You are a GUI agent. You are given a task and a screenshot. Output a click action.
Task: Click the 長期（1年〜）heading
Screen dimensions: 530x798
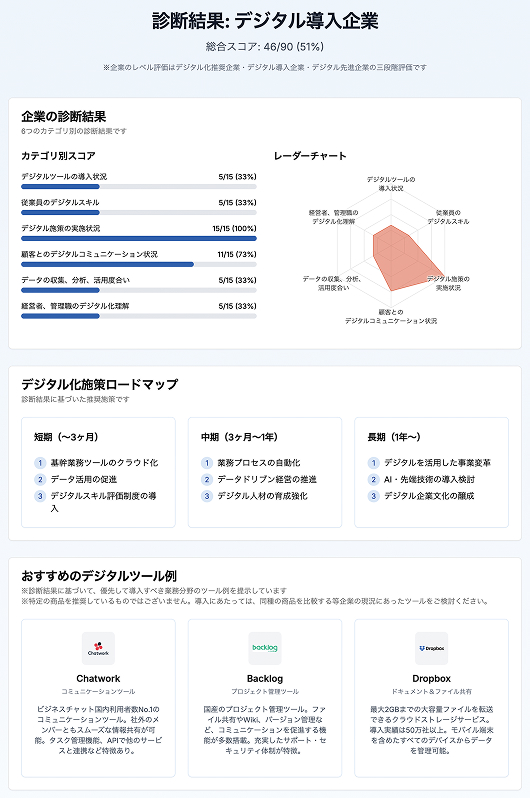pos(394,437)
